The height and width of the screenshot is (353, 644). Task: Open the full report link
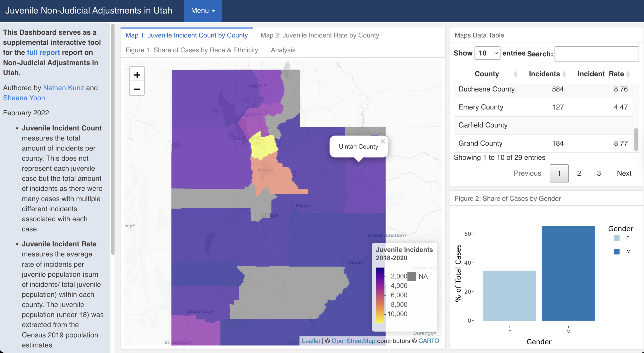coord(43,53)
